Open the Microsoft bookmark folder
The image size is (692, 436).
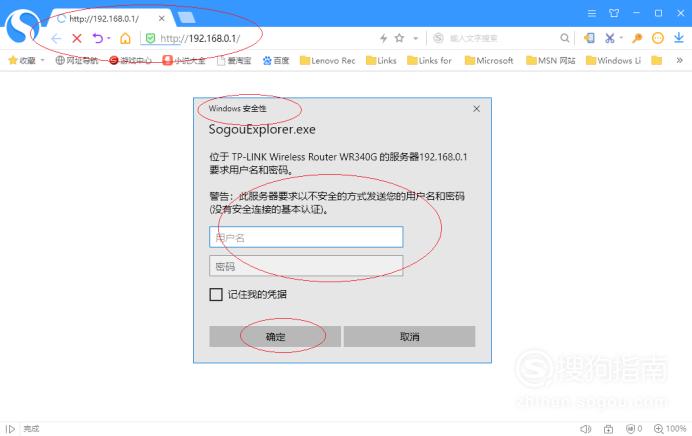(489, 60)
